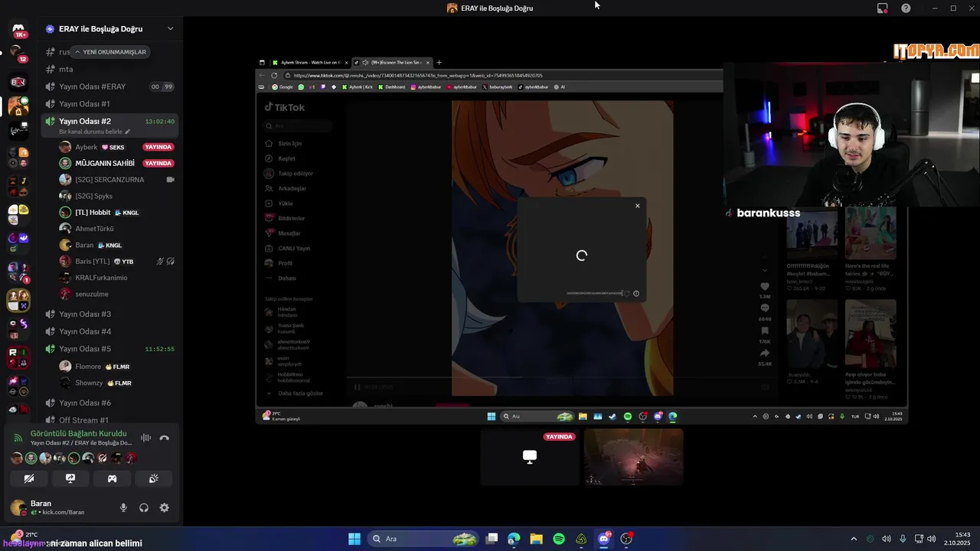The width and height of the screenshot is (980, 551).
Task: Open the Discord help question mark icon
Action: (906, 8)
